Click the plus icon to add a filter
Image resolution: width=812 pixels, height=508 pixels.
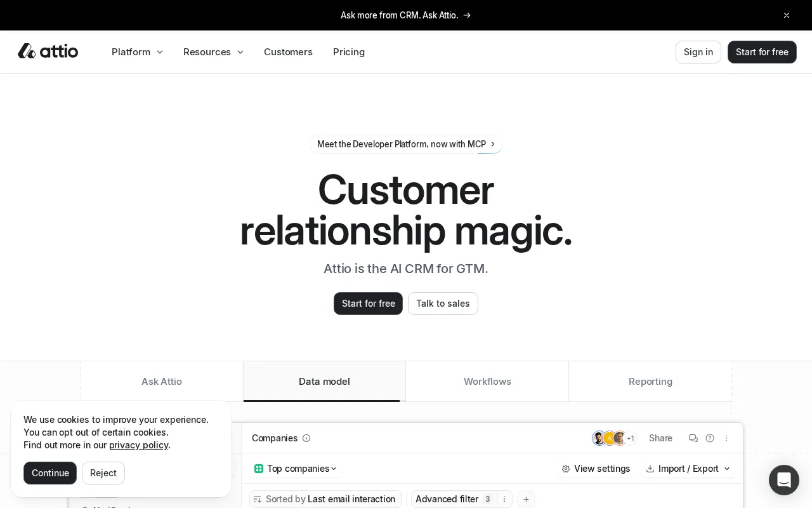click(x=526, y=499)
